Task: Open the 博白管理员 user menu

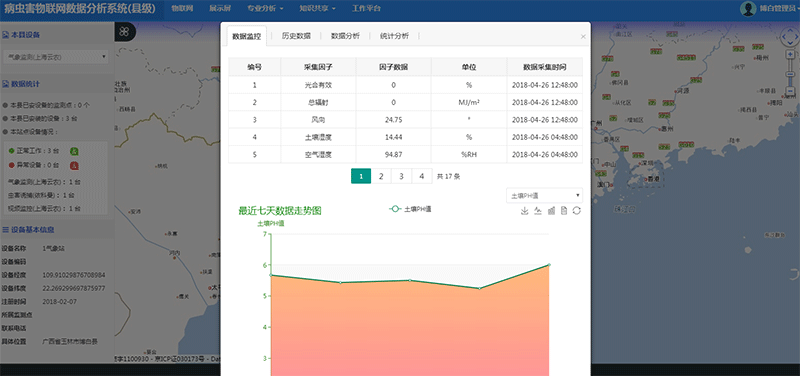Action: tap(780, 9)
